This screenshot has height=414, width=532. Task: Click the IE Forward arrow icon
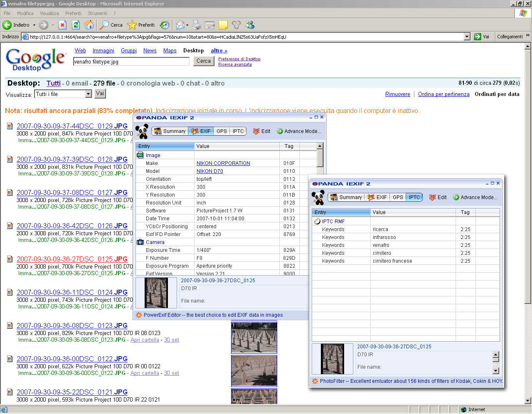[44, 25]
